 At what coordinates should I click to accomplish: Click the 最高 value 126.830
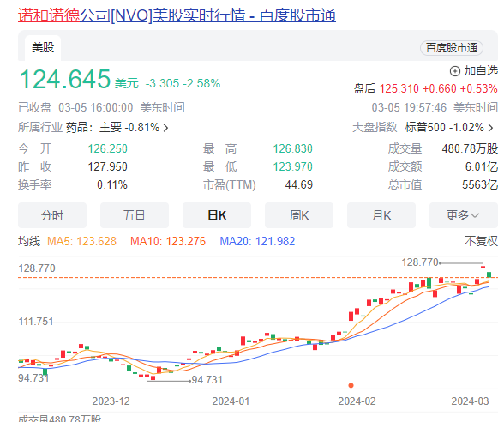coord(293,148)
